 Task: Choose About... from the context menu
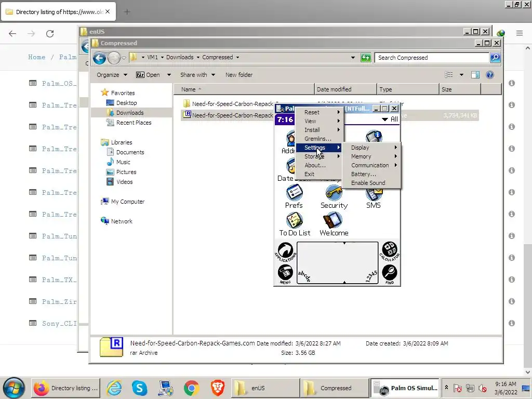[320, 165]
